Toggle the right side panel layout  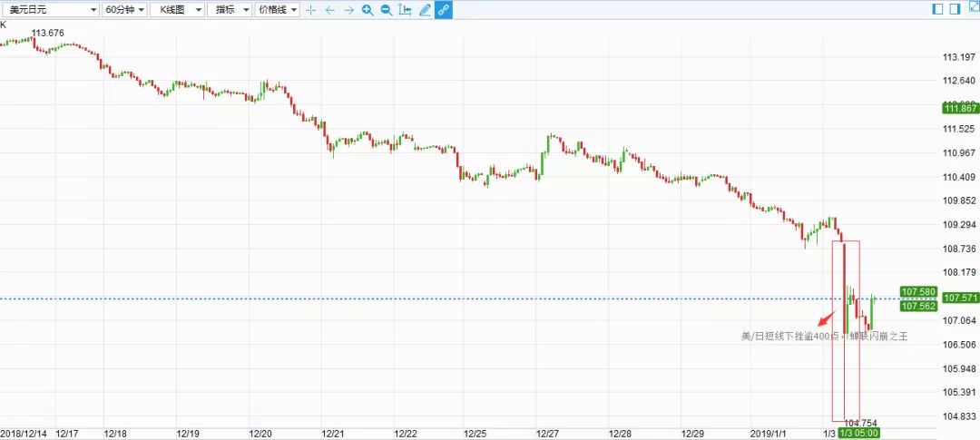(x=954, y=9)
